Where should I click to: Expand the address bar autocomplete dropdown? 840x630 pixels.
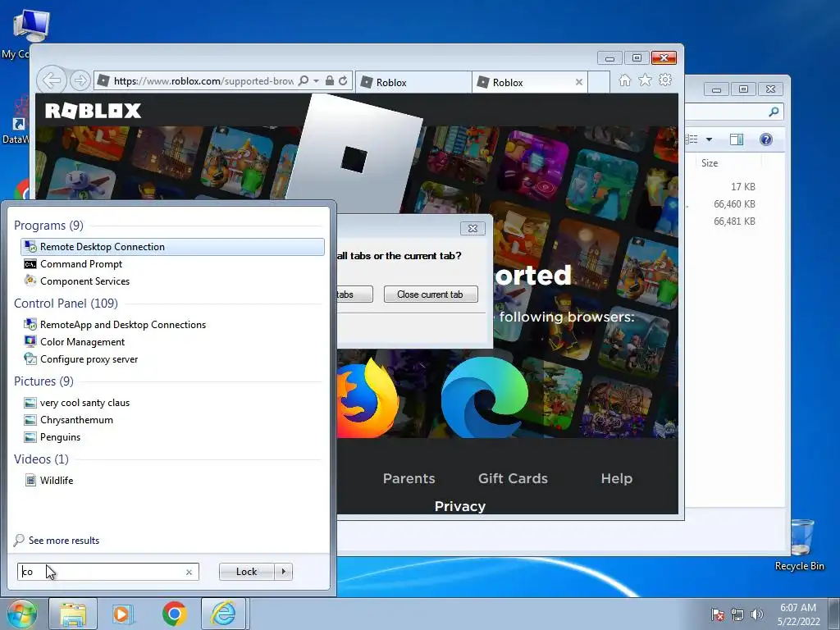(316, 81)
